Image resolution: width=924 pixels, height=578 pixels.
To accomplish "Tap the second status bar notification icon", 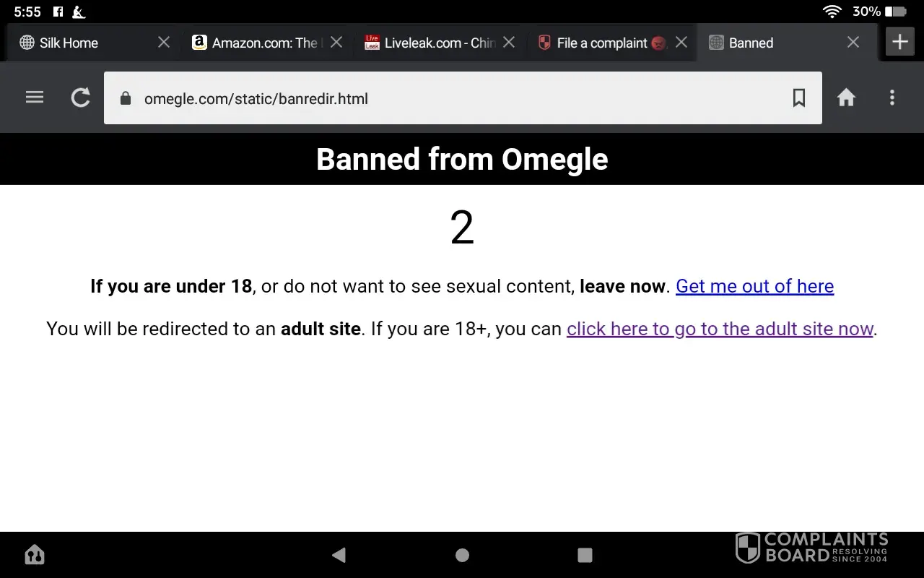I will point(79,12).
